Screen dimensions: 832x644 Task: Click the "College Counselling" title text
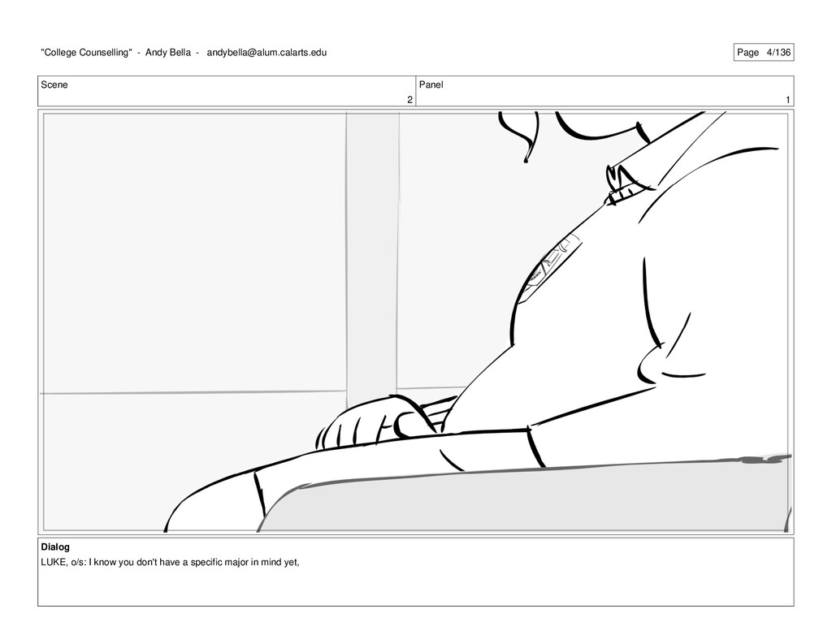[x=86, y=53]
